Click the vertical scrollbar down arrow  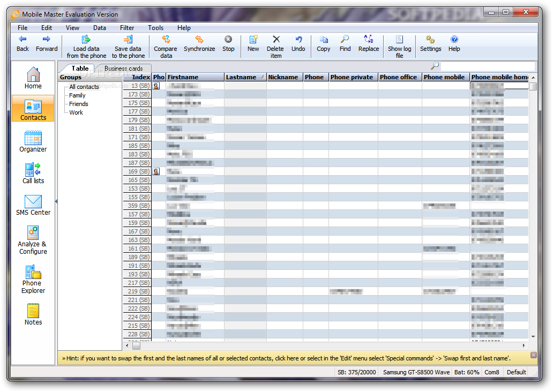(533, 337)
